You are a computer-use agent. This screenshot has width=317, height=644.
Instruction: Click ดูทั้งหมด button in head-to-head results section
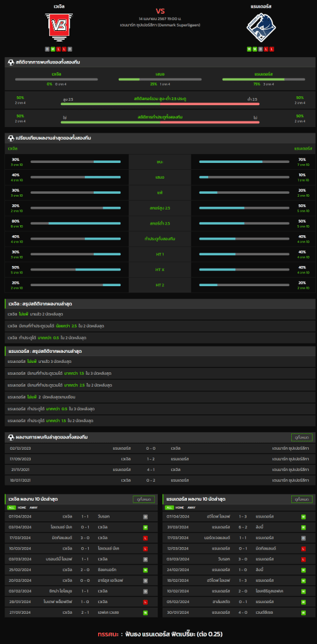[x=302, y=438]
